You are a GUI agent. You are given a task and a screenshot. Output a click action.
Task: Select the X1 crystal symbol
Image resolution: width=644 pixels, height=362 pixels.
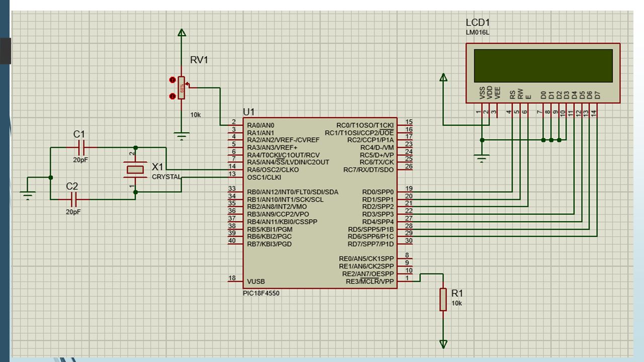pyautogui.click(x=135, y=169)
